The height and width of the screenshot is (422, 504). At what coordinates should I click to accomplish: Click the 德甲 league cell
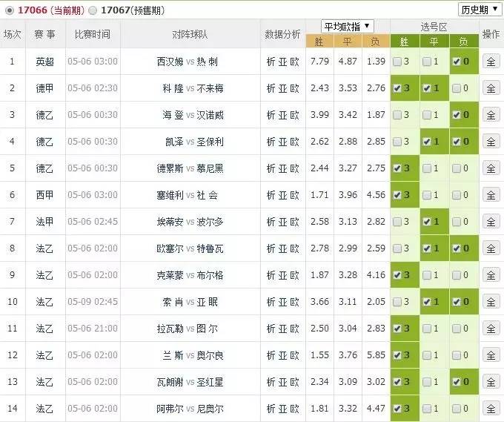[x=45, y=88]
